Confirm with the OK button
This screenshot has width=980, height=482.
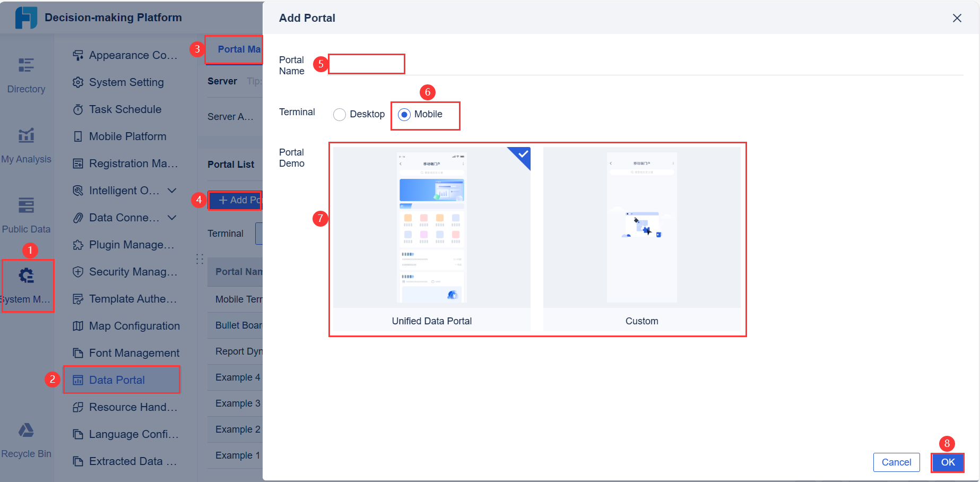coord(948,462)
